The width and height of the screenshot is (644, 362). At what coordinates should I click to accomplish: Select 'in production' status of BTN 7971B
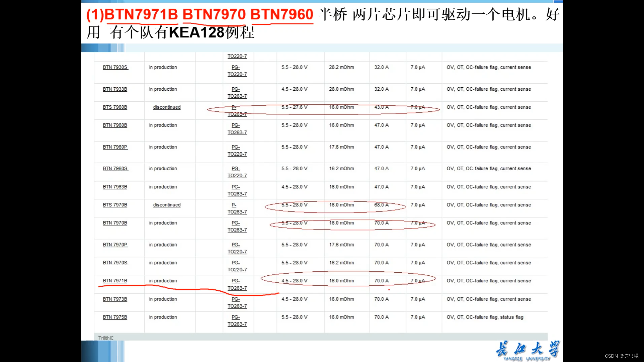pos(163,281)
